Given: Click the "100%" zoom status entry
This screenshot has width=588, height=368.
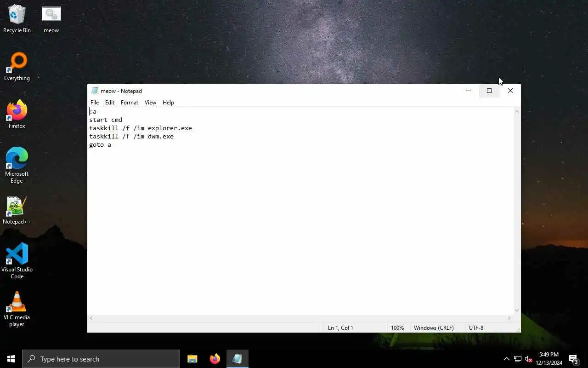Looking at the screenshot, I should coord(397,328).
